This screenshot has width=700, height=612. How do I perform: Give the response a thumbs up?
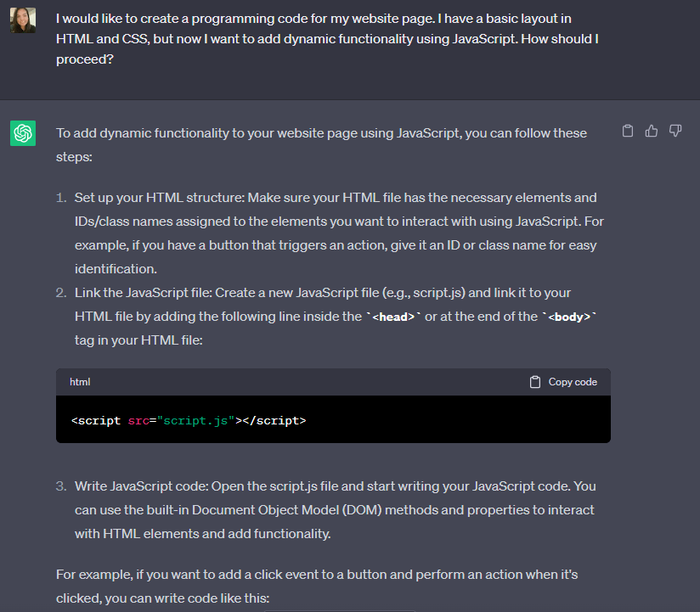(x=652, y=131)
